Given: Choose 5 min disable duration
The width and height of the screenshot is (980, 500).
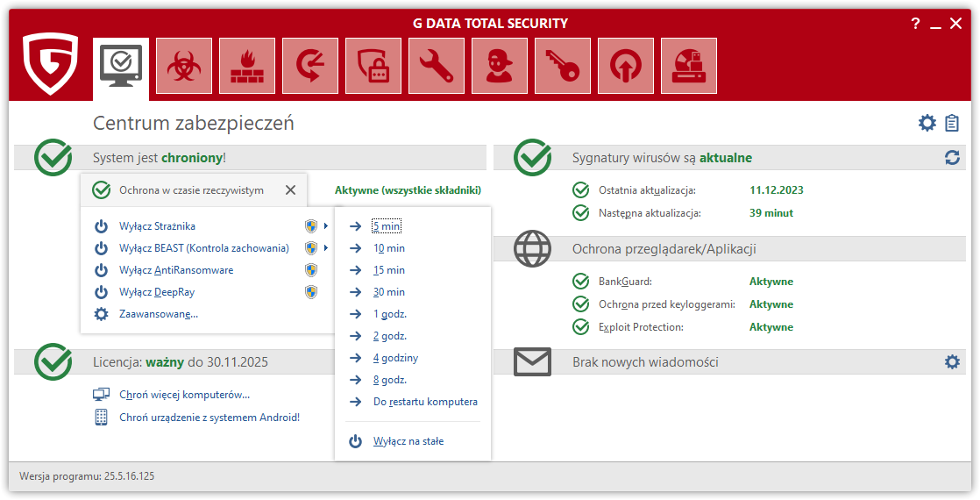Looking at the screenshot, I should tap(387, 226).
